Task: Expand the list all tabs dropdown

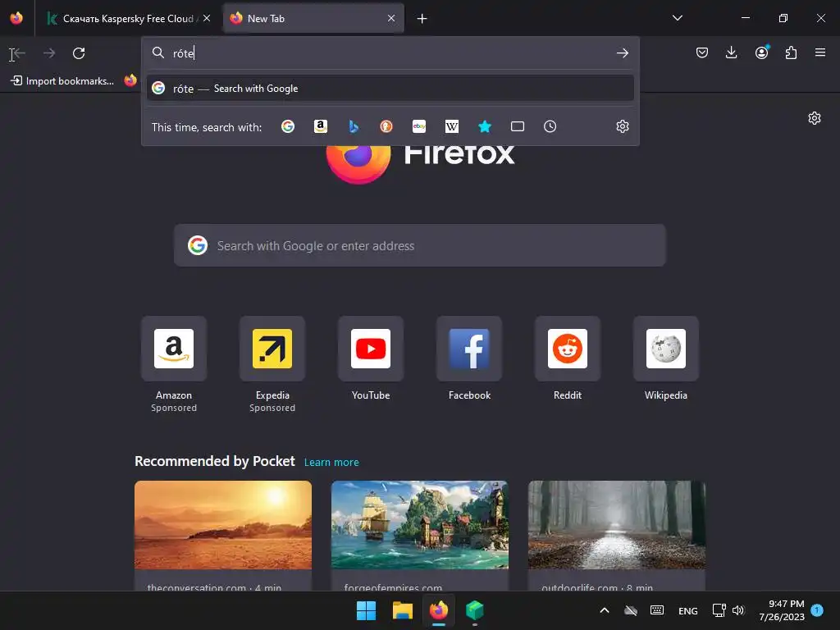Action: tap(677, 18)
